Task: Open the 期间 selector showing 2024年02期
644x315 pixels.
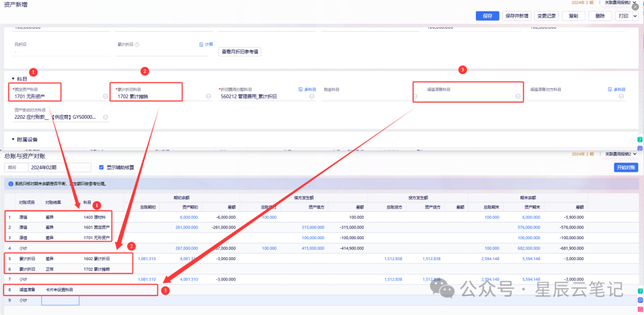Action: pyautogui.click(x=60, y=167)
